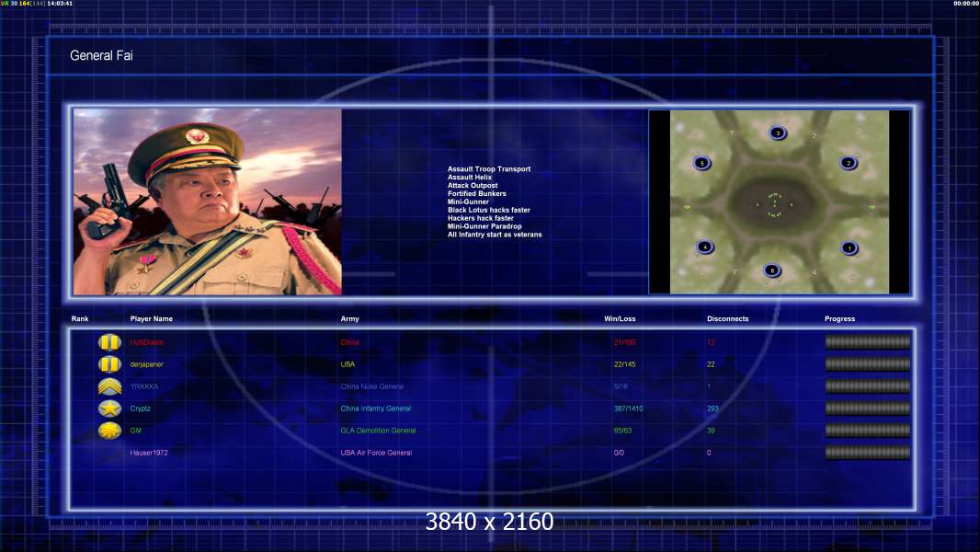Click the army entry USA for derjapaner
Screen dimensions: 980x552
click(x=348, y=363)
